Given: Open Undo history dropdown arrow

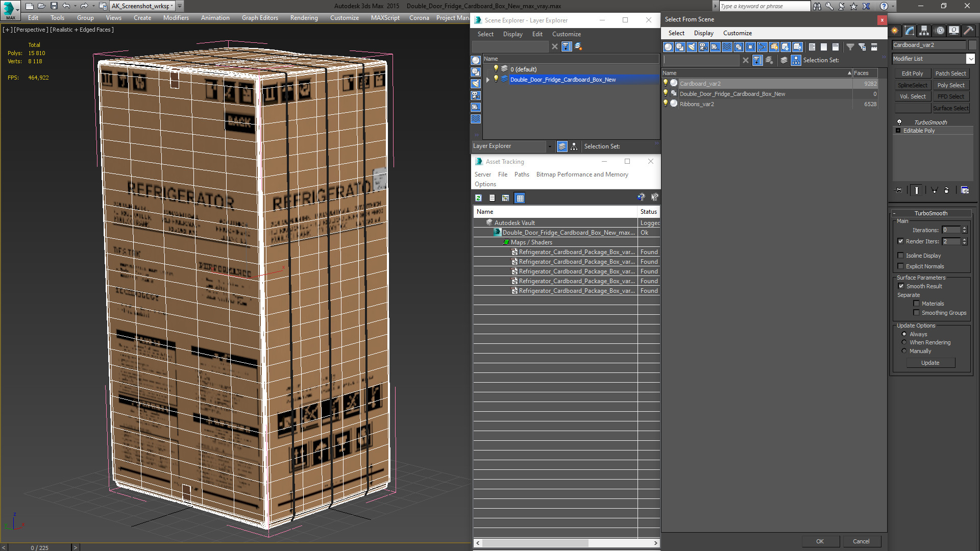Looking at the screenshot, I should point(75,6).
